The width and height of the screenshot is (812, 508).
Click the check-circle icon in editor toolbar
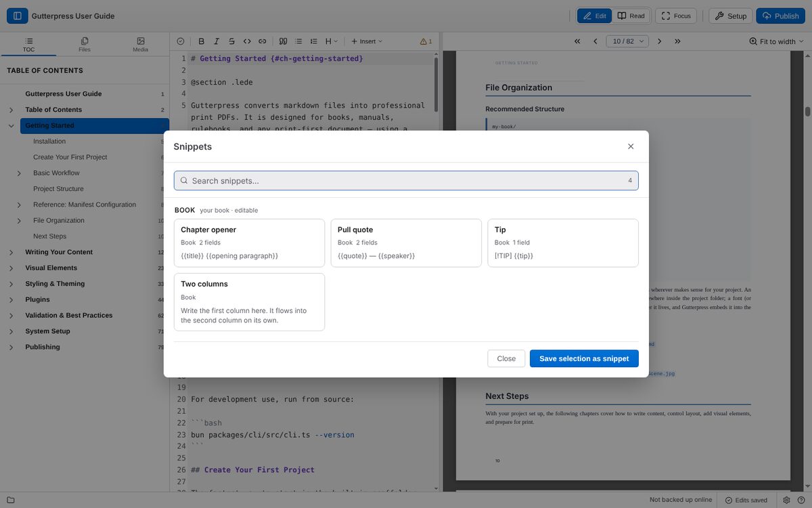(181, 41)
